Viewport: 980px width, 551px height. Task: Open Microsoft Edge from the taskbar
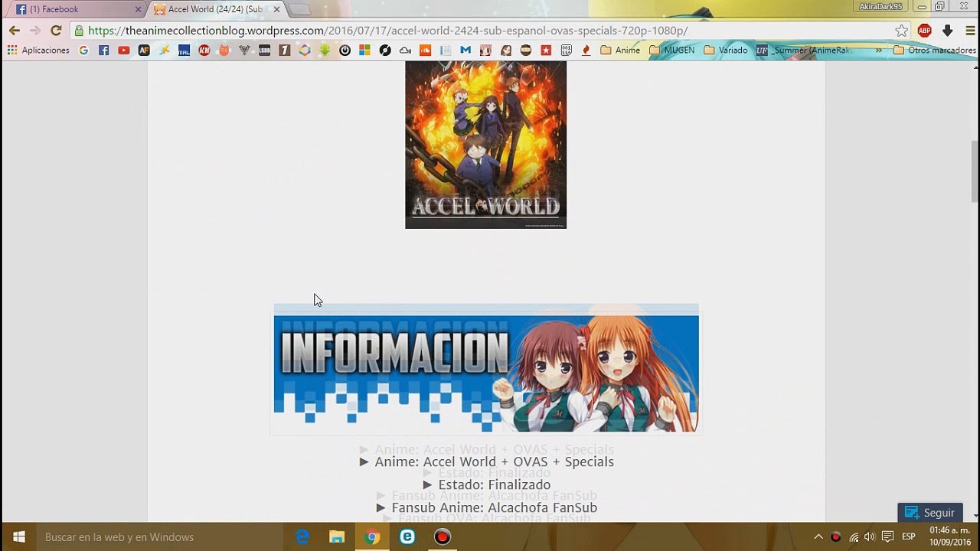[302, 537]
